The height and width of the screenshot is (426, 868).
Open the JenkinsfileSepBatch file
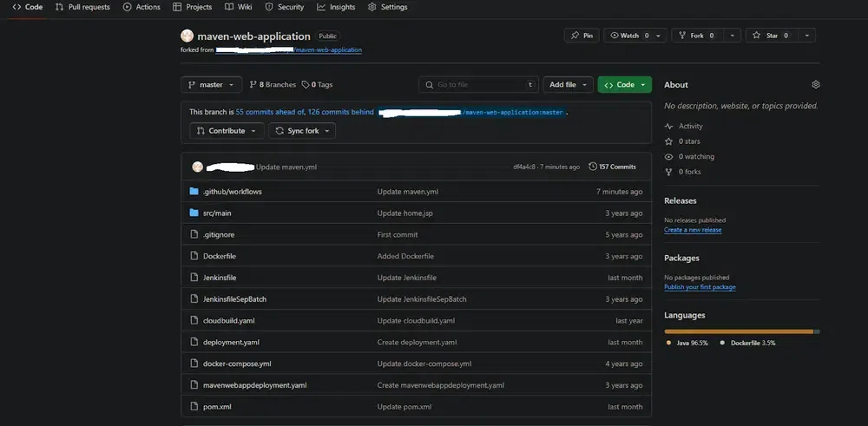coord(234,299)
